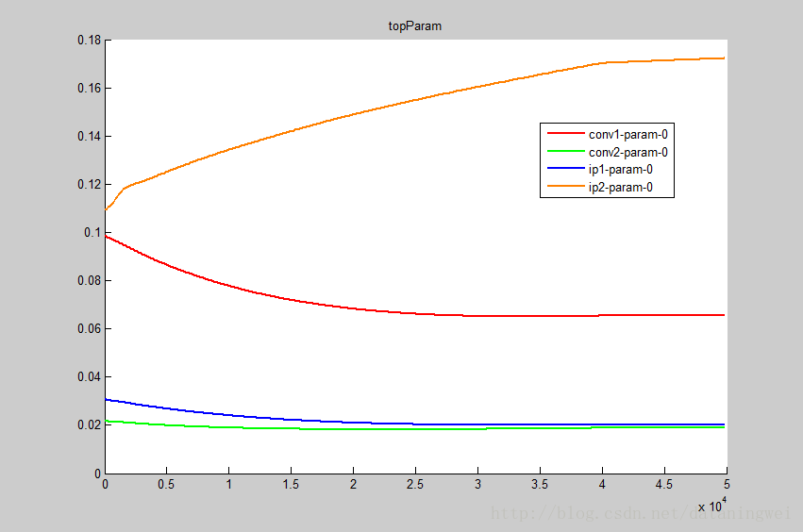Click the y-axis label 0.04
Image resolution: width=803 pixels, height=532 pixels.
tap(89, 377)
